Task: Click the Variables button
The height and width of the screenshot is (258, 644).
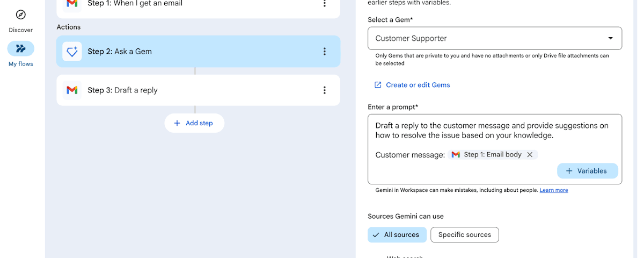Action: coord(587,171)
